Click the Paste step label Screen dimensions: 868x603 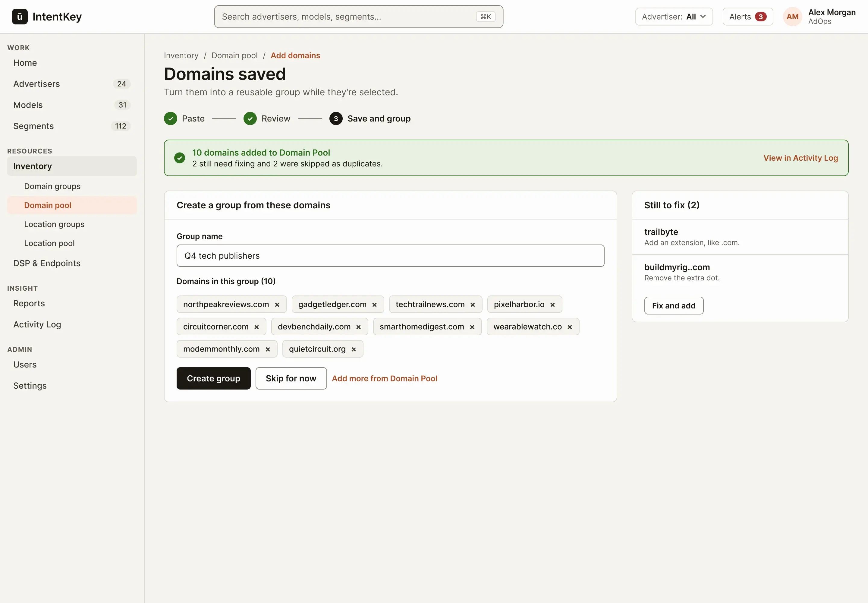(193, 118)
